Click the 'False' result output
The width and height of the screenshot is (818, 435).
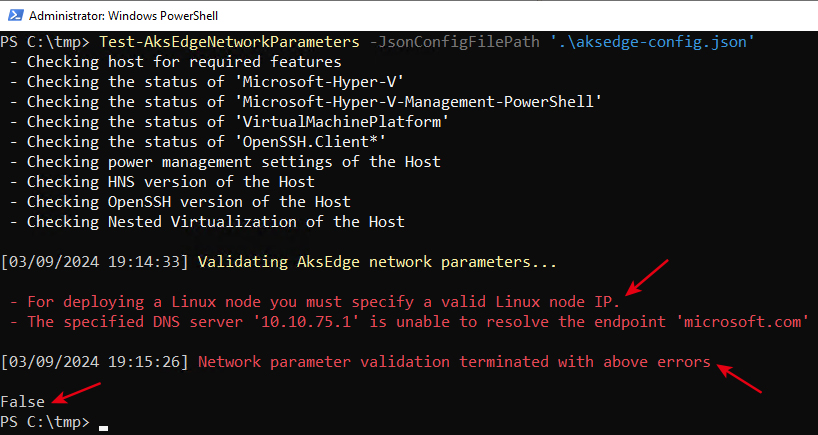(23, 402)
